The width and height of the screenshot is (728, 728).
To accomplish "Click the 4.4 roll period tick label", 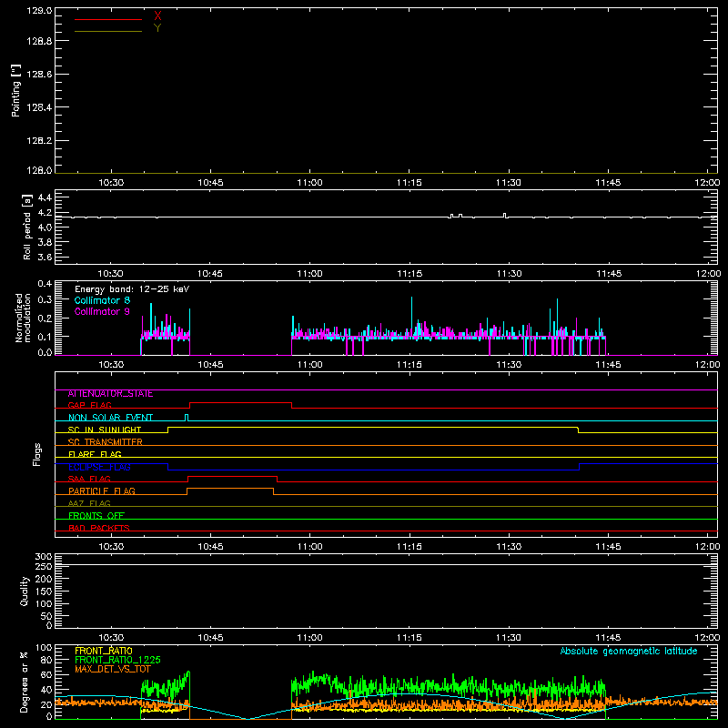I will tap(45, 197).
